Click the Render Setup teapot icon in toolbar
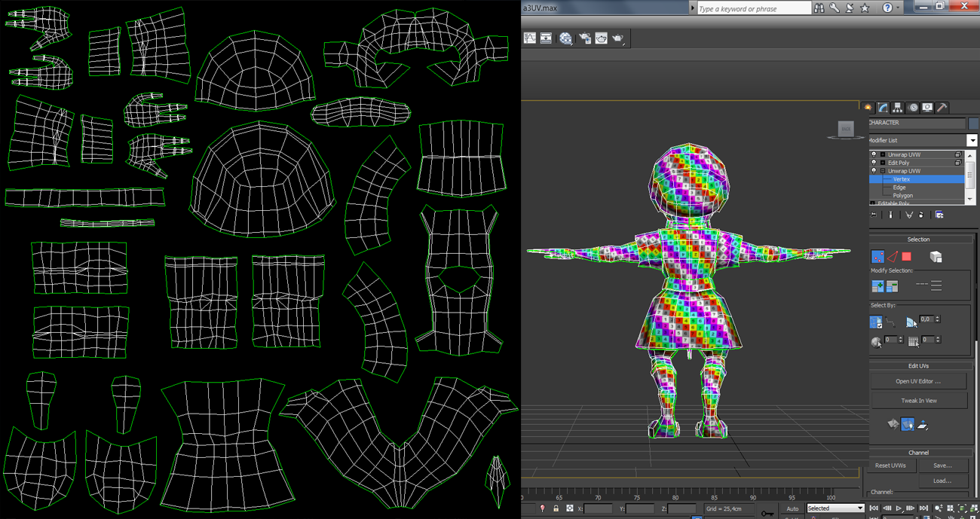 (x=585, y=38)
